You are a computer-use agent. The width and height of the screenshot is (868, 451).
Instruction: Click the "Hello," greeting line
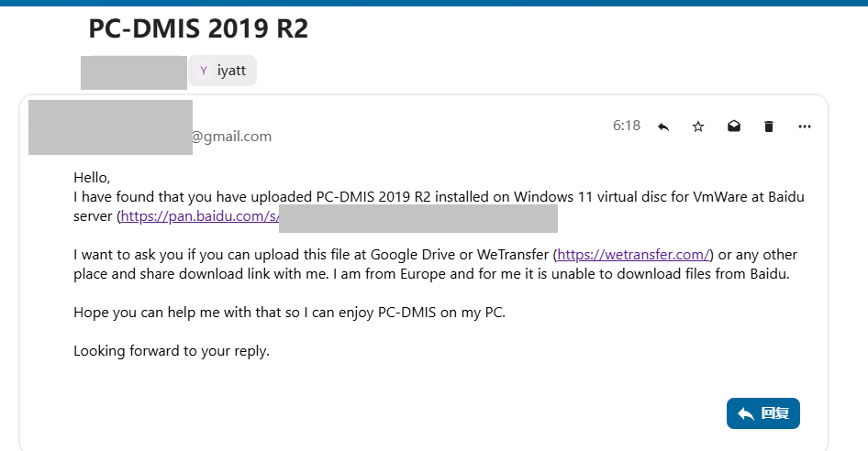(x=92, y=178)
